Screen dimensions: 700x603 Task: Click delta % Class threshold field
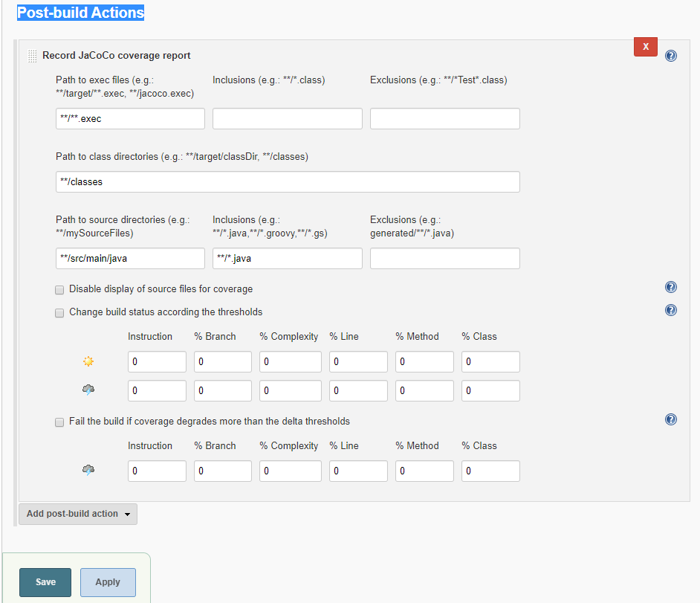[490, 471]
